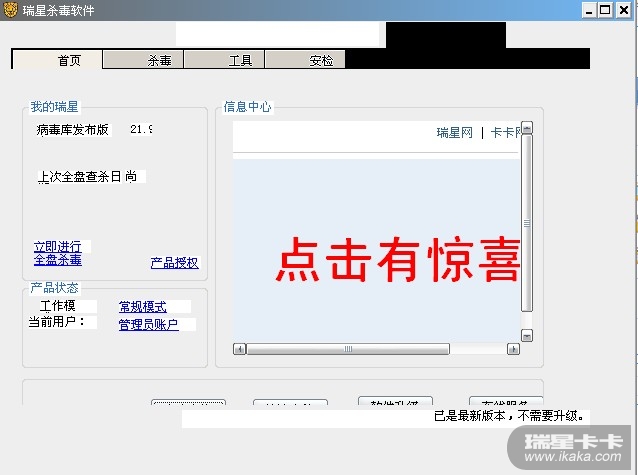The height and width of the screenshot is (475, 638).
Task: Close the 瑞星杀毒软件 window
Action: 623,10
